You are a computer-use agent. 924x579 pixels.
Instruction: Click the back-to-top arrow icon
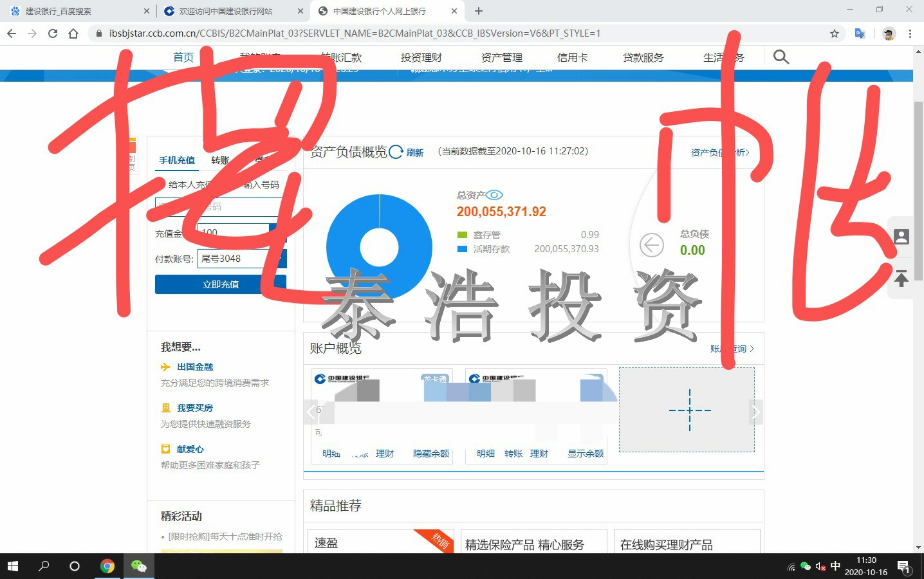pos(901,278)
